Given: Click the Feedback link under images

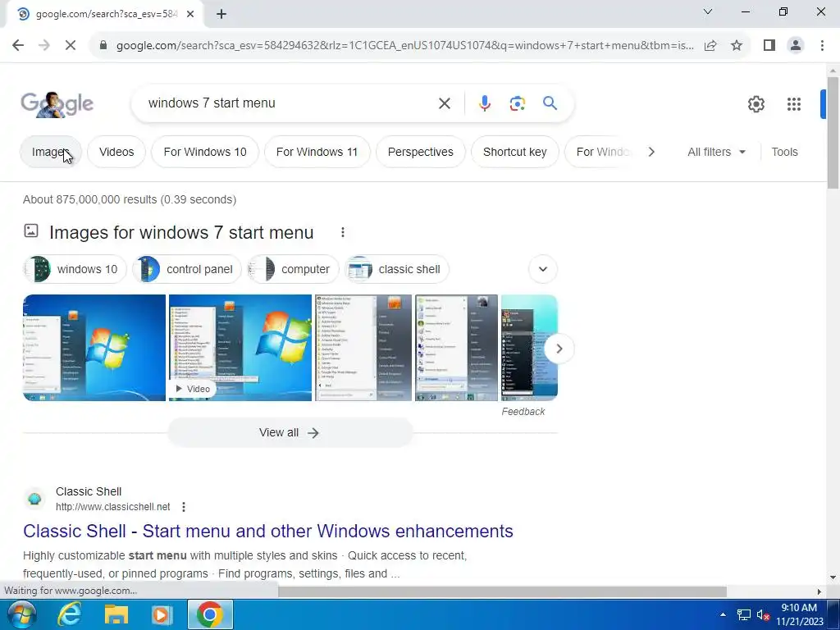Looking at the screenshot, I should (x=523, y=412).
